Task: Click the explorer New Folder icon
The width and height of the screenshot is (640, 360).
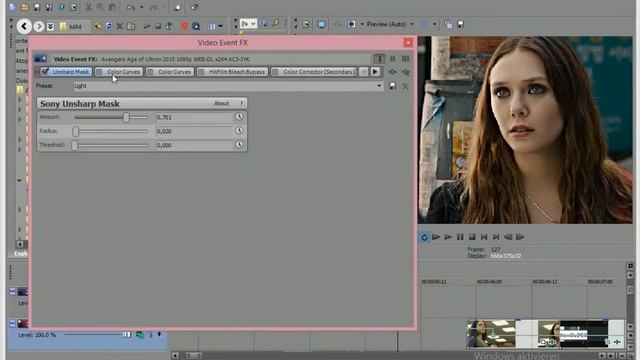Action: (x=131, y=27)
